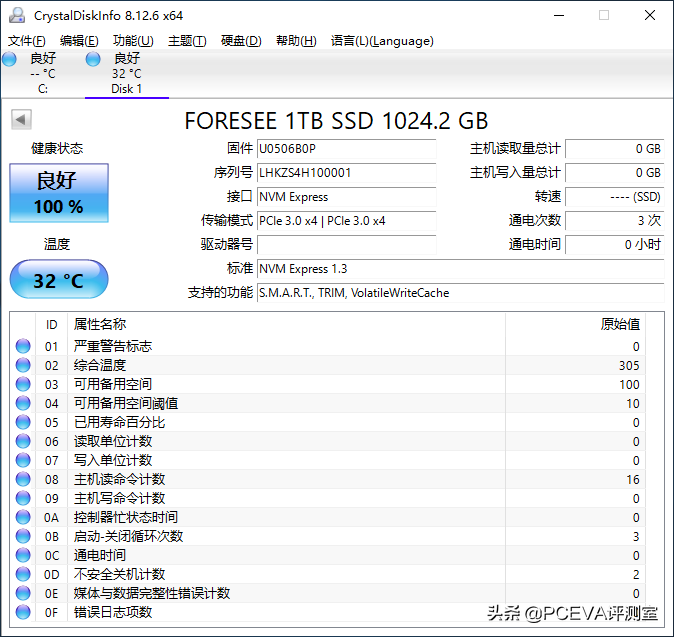
Task: Click the 原始值 column header
Action: click(575, 325)
